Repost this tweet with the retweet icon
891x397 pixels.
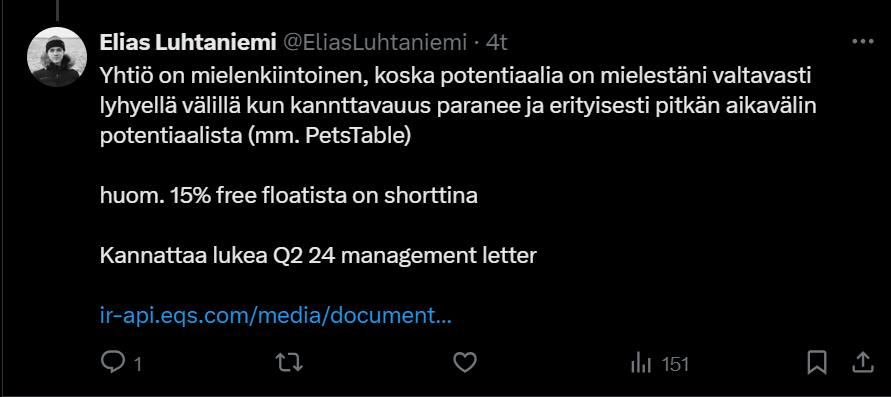click(x=289, y=362)
